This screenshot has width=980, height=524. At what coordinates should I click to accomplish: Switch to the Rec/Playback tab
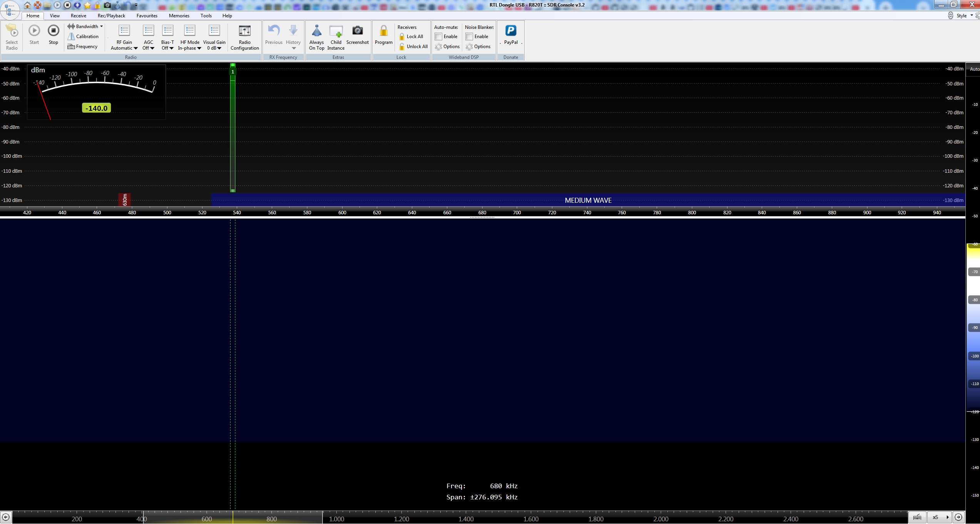(111, 15)
